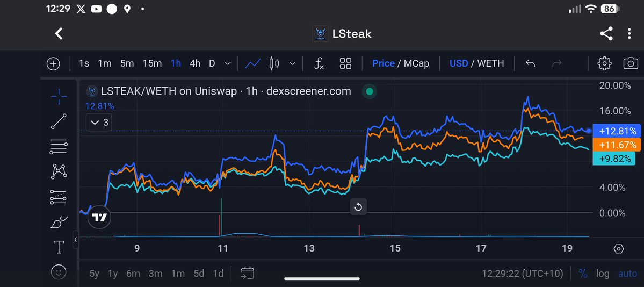Open chart settings gear
This screenshot has width=644, height=287.
[x=604, y=64]
